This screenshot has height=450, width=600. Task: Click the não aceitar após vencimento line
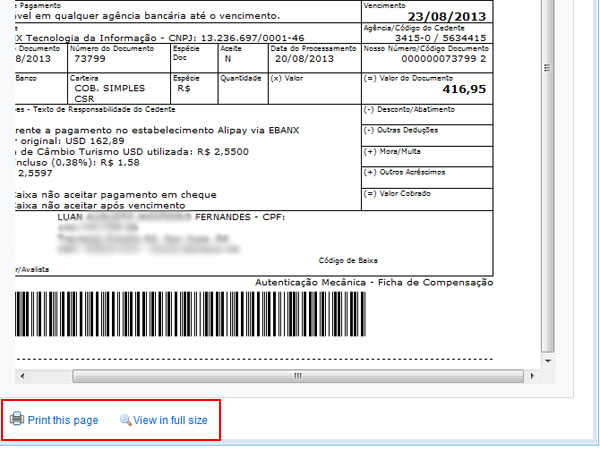click(100, 205)
